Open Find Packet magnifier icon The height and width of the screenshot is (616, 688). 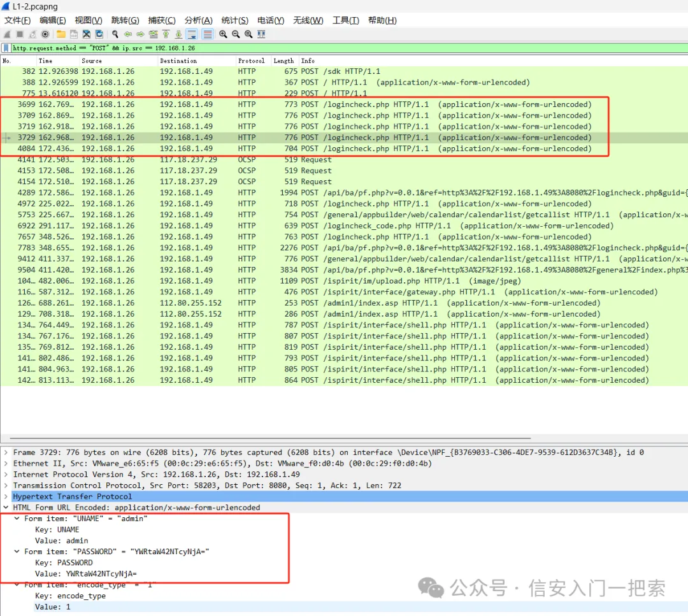[115, 34]
